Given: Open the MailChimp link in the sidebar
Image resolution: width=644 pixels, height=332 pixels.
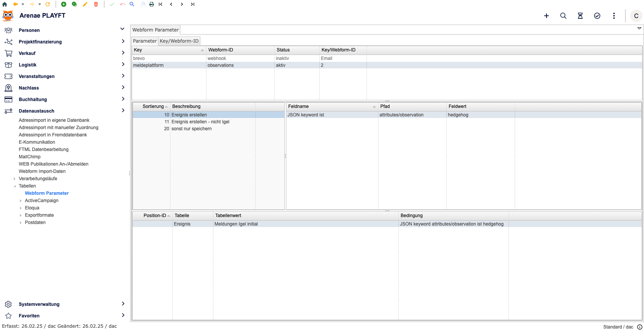Looking at the screenshot, I should coord(30,157).
